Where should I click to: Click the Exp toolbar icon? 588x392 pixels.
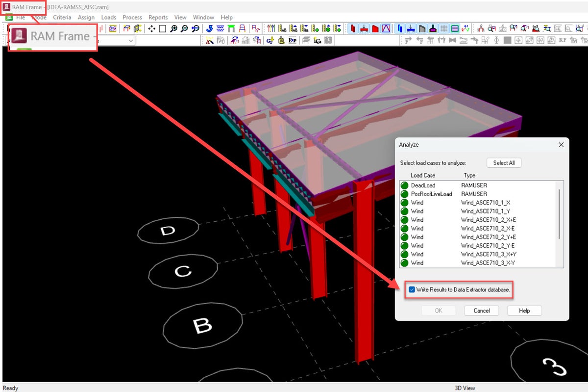click(x=292, y=40)
